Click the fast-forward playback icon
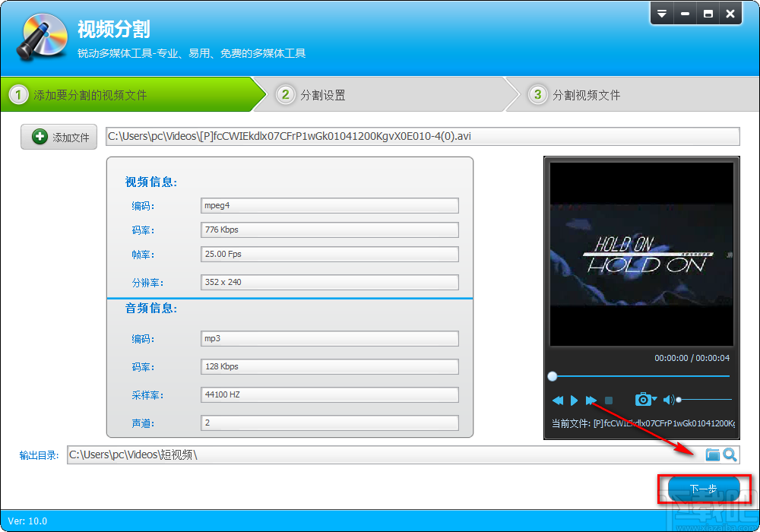 coord(591,401)
